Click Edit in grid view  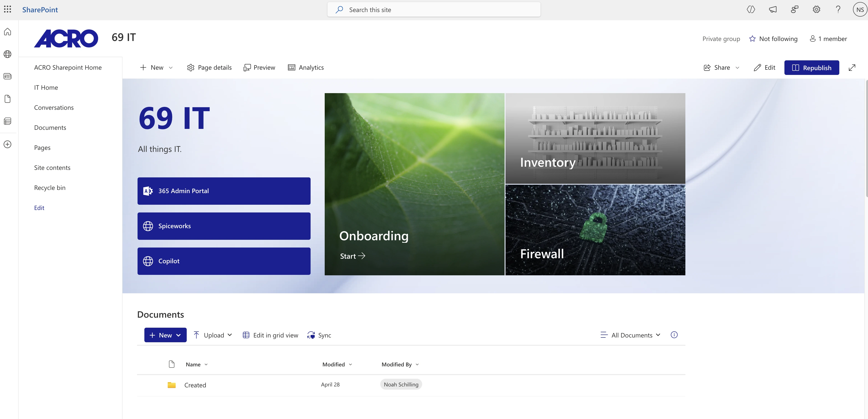271,335
